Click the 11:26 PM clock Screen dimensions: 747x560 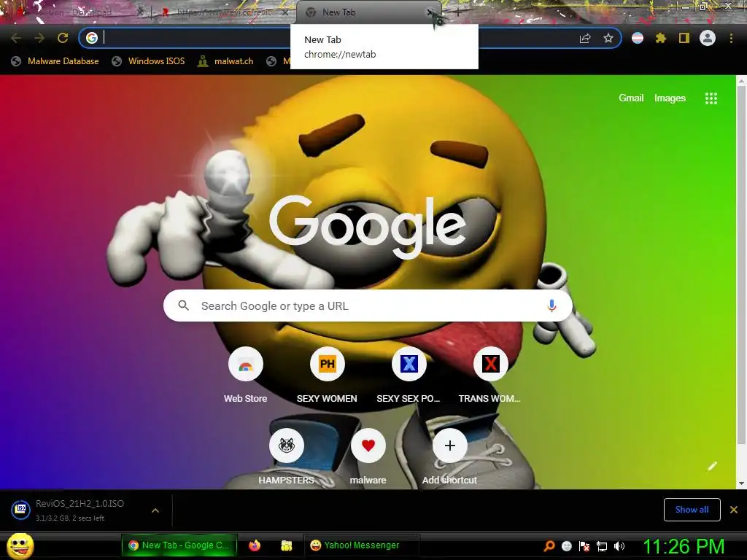click(684, 546)
